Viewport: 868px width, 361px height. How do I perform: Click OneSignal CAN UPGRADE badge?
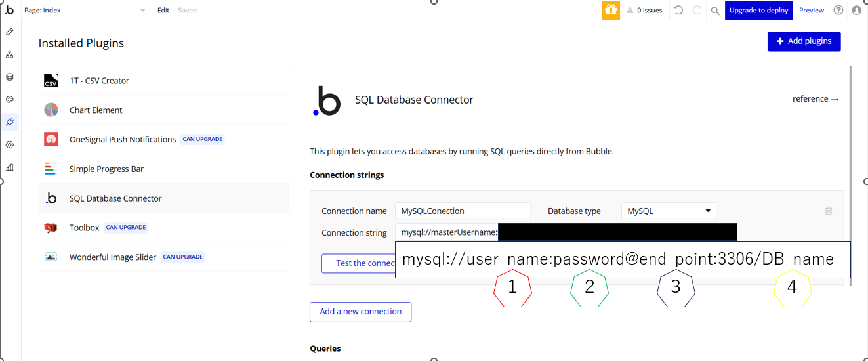(x=203, y=139)
